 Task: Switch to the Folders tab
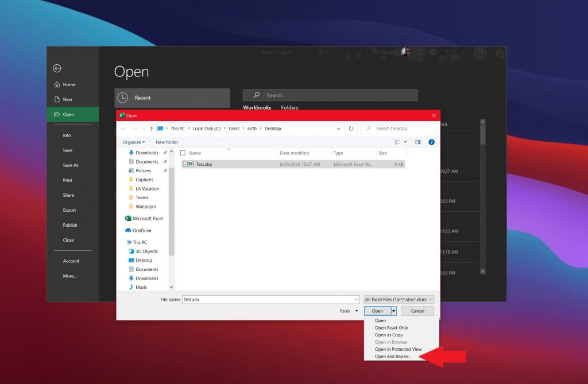coord(289,108)
